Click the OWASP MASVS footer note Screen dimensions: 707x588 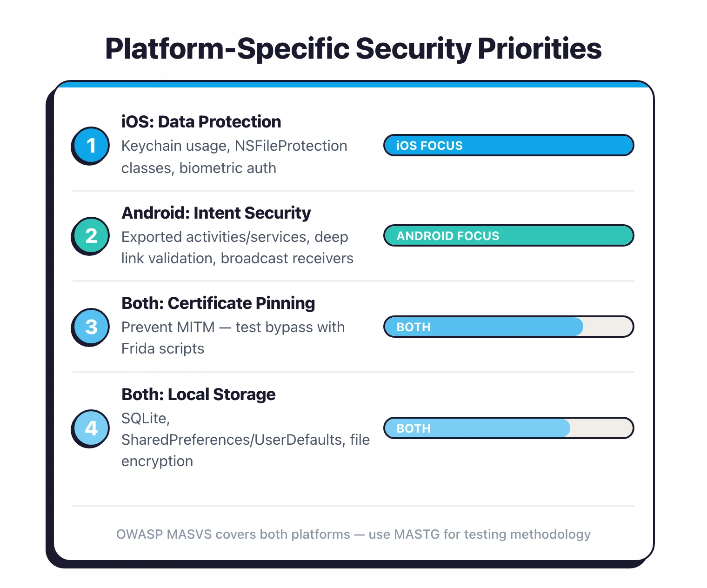(353, 534)
